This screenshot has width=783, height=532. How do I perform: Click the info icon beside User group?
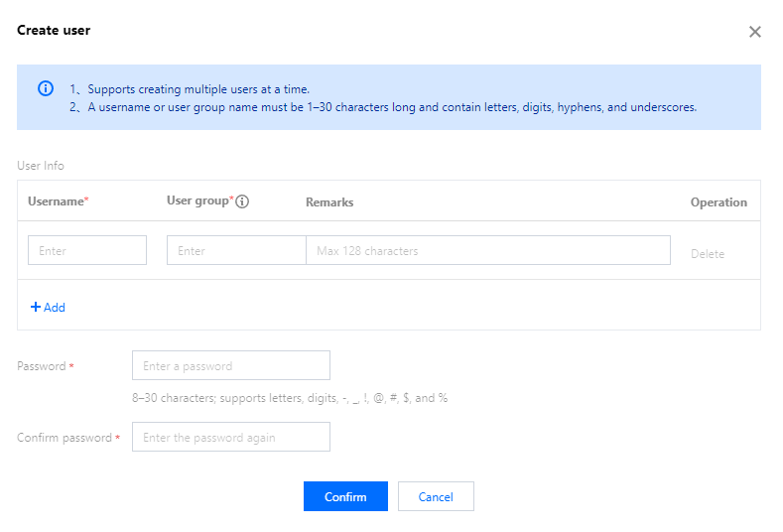point(242,201)
